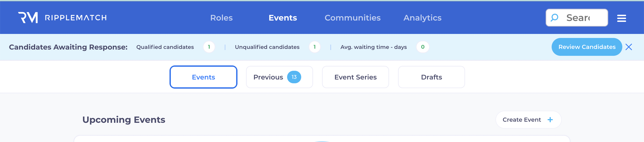Switch to the Event Series tab
The width and height of the screenshot is (644, 142).
click(355, 77)
